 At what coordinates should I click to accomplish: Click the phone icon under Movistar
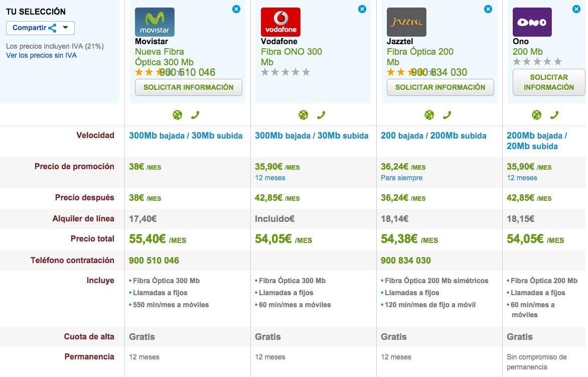(195, 115)
